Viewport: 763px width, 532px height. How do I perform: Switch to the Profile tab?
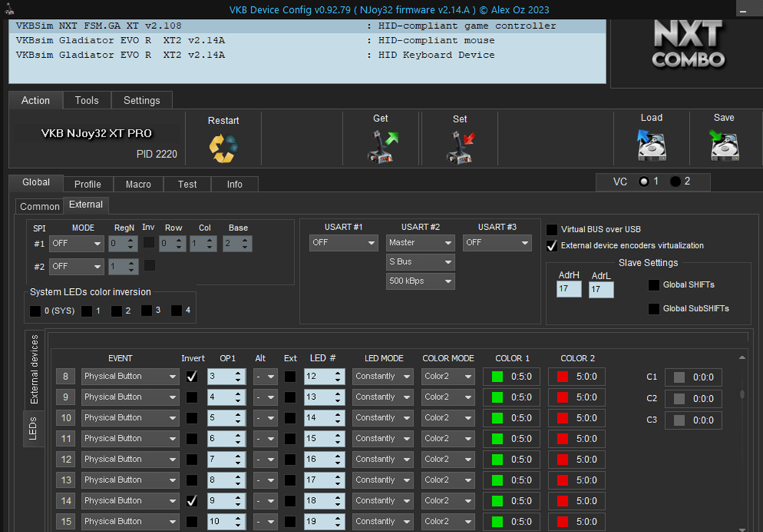(87, 184)
